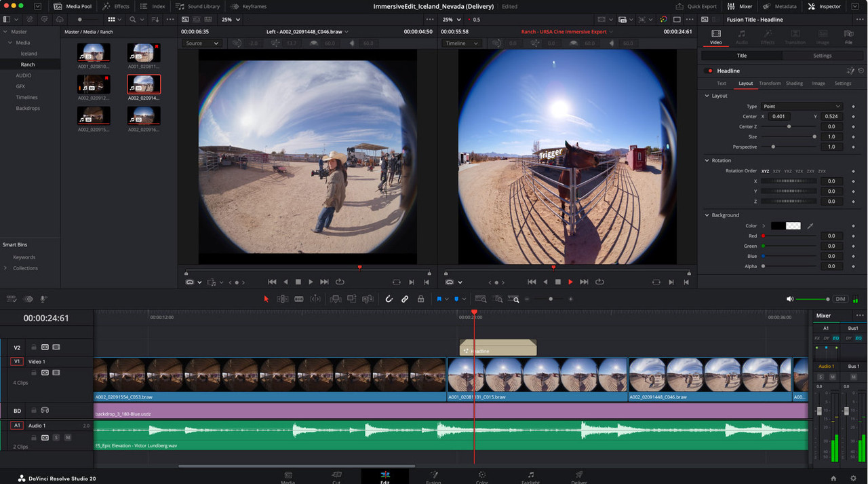This screenshot has width=868, height=484.
Task: Open the Type dropdown set to Point
Action: [x=802, y=106]
